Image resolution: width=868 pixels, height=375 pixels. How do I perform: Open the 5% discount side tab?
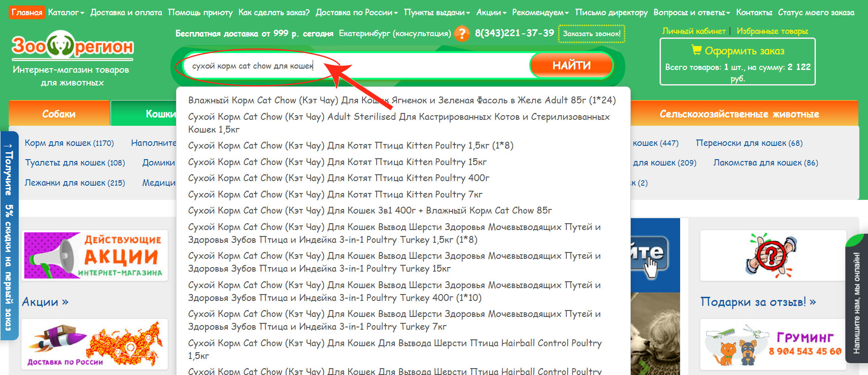coord(9,236)
